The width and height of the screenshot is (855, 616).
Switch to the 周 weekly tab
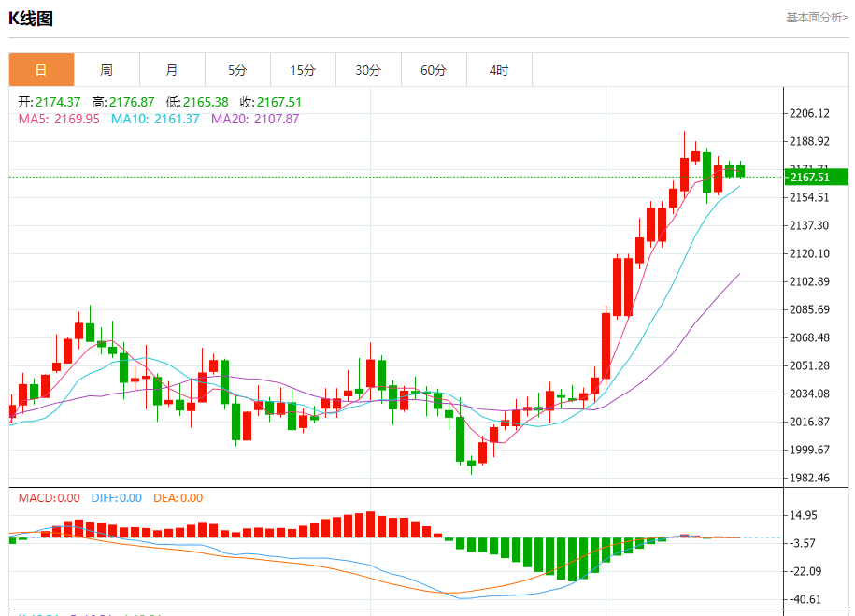pyautogui.click(x=107, y=70)
